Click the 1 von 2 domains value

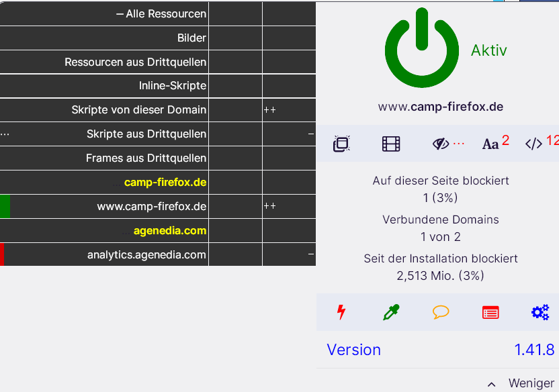pos(441,237)
